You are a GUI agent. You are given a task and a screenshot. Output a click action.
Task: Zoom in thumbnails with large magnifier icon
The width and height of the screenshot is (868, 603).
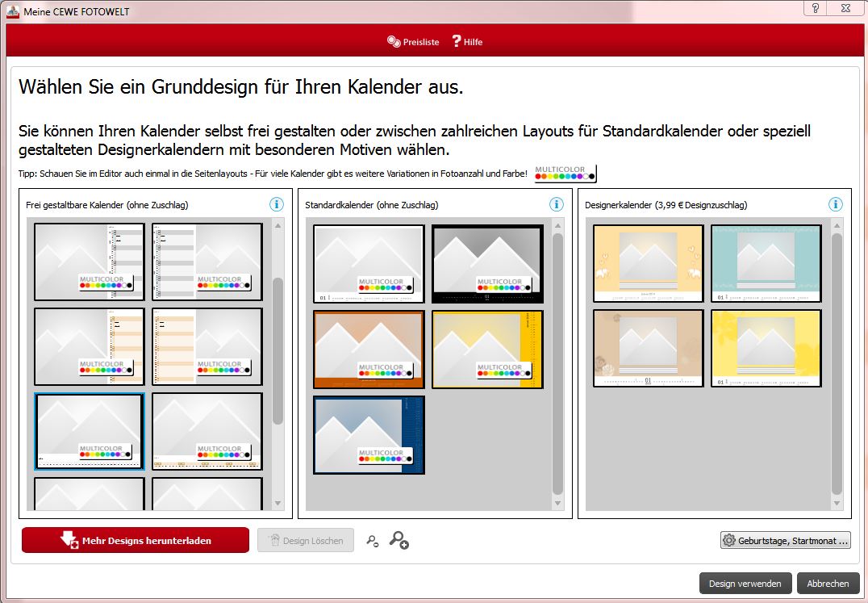pos(399,540)
